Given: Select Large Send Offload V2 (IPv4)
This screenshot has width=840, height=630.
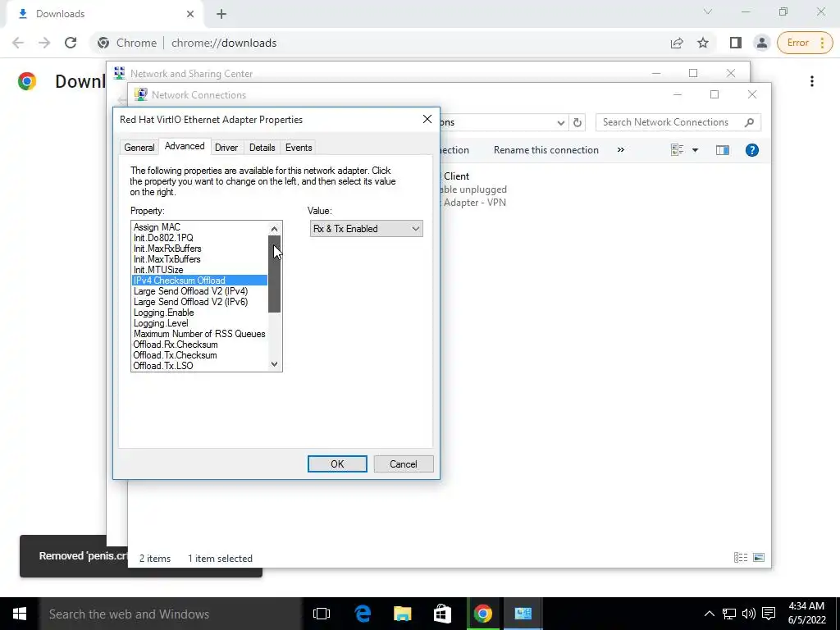Looking at the screenshot, I should [199, 291].
